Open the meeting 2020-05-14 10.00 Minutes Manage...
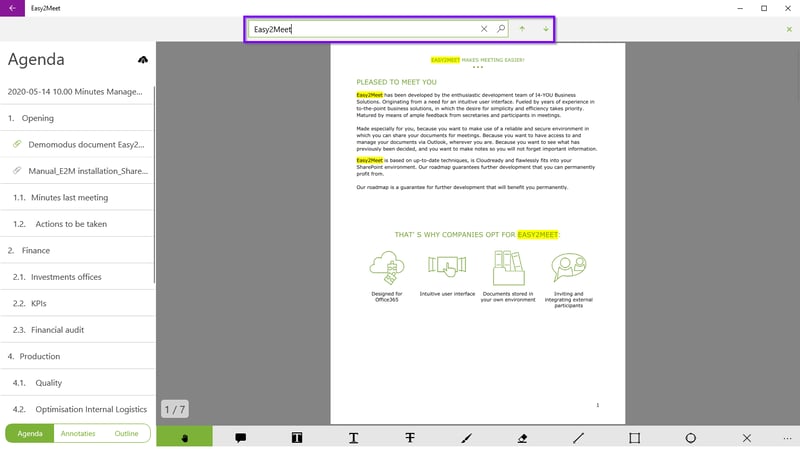800x449 pixels. coord(77,91)
